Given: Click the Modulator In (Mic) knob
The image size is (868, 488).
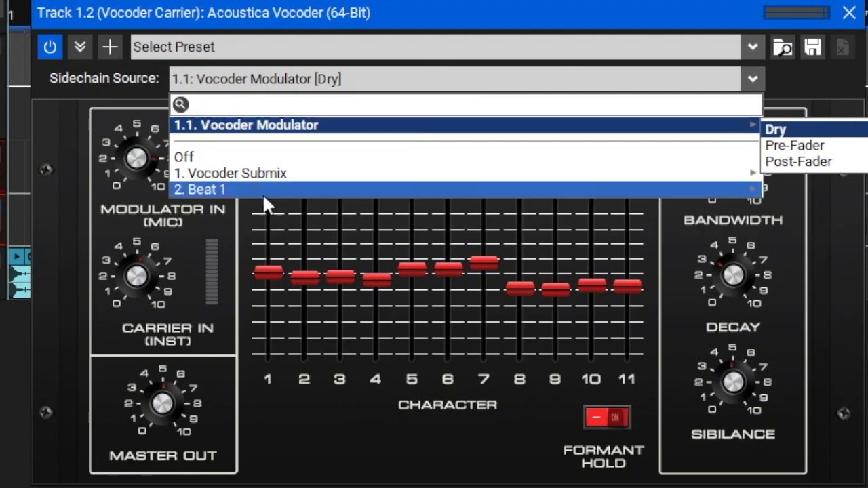Looking at the screenshot, I should (136, 158).
